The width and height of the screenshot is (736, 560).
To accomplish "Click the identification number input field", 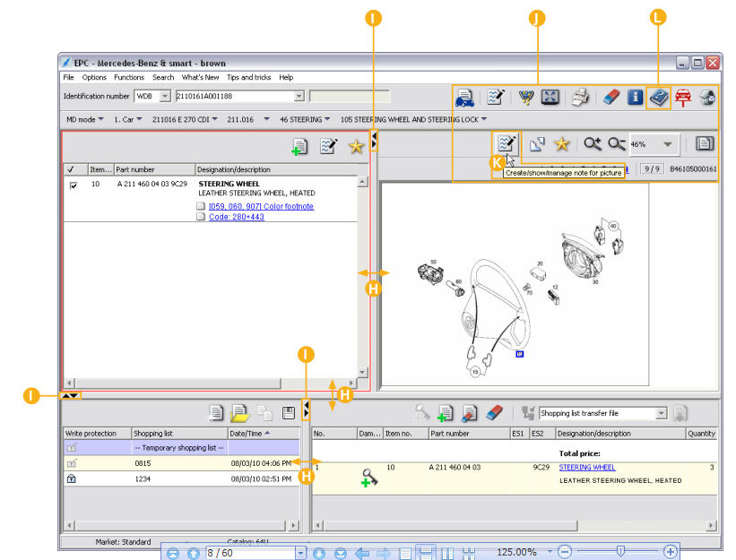I will click(235, 96).
